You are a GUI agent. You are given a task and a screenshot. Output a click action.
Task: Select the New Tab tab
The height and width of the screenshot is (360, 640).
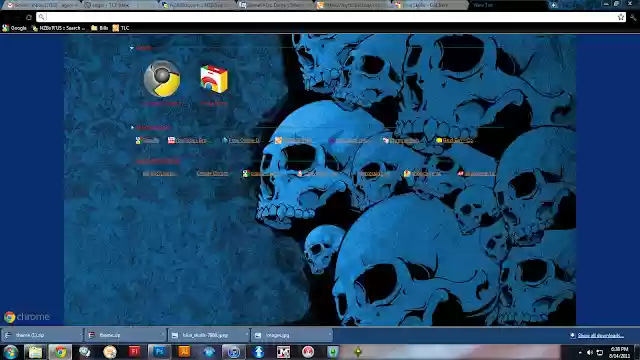[x=506, y=5]
